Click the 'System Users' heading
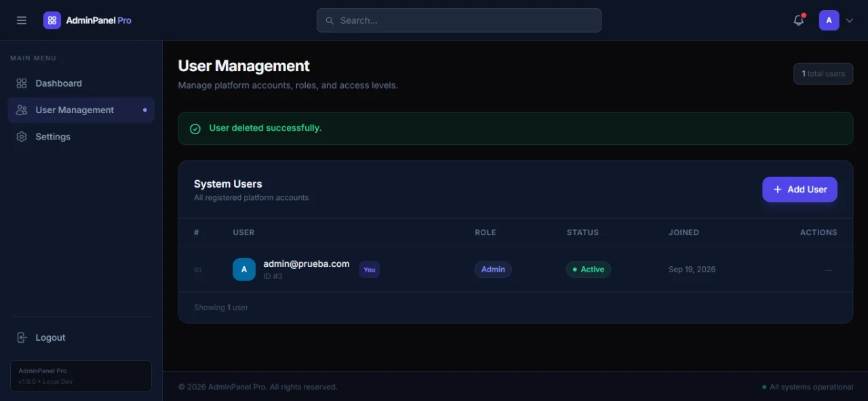 (228, 184)
